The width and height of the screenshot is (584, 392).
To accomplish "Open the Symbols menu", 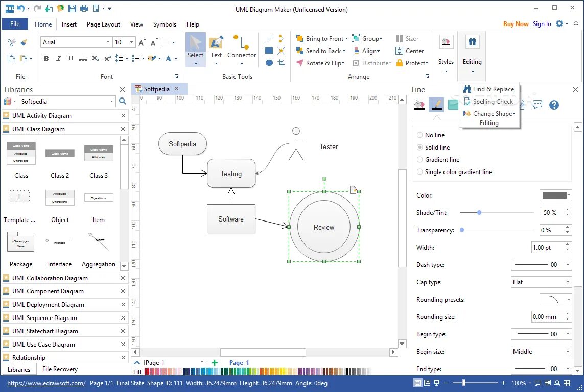I will 165,24.
